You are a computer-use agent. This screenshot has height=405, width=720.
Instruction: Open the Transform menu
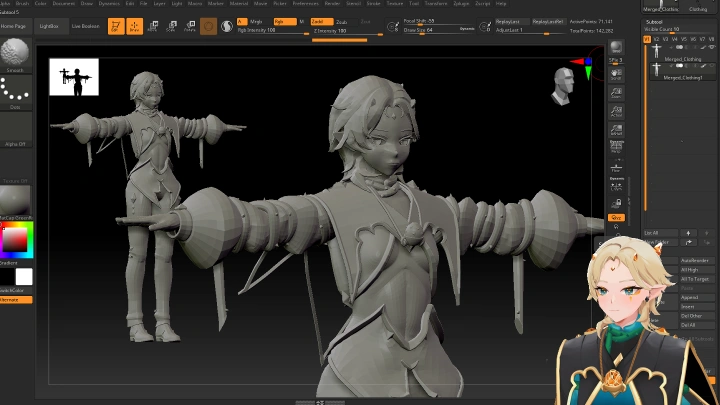pyautogui.click(x=436, y=3)
